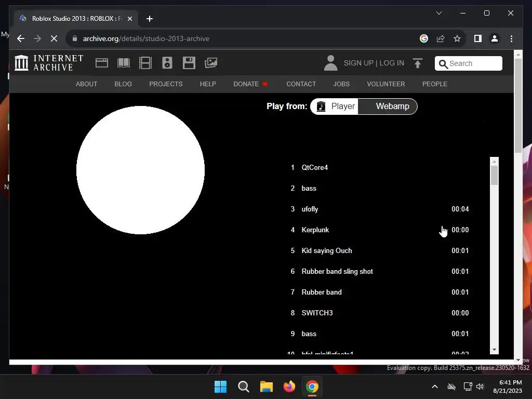The width and height of the screenshot is (532, 399).
Task: Close the Roblox Studio 2013 tab
Action: tap(129, 19)
